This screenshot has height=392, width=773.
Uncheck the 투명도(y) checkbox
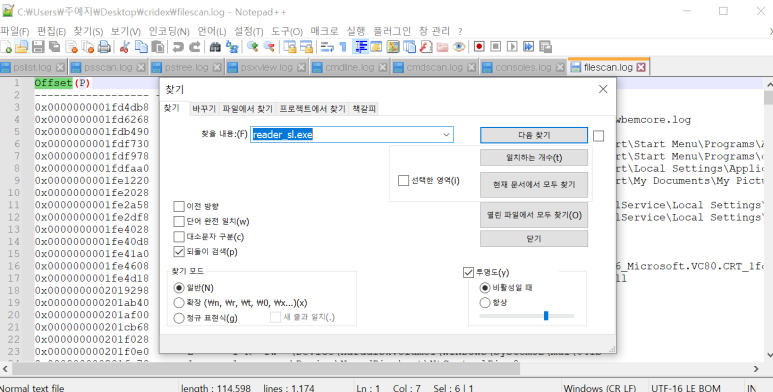468,272
